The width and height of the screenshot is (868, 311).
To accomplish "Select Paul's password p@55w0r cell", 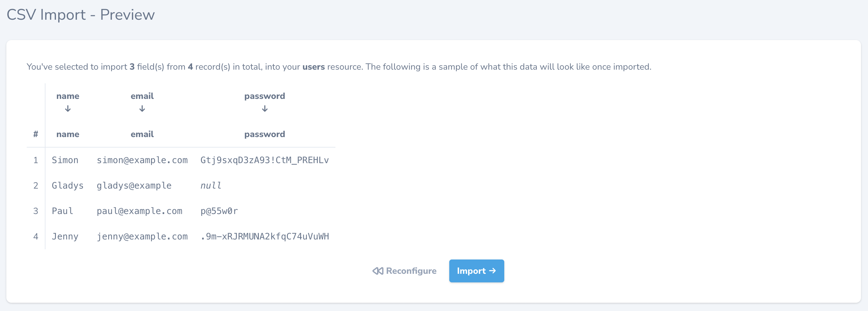I will [x=219, y=211].
